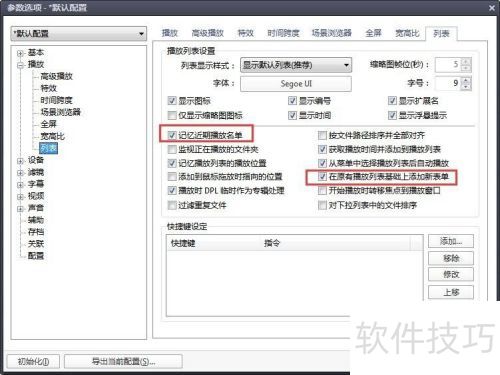500x375 pixels.
Task: Select 辅助 in the tree
Action: coord(36,220)
